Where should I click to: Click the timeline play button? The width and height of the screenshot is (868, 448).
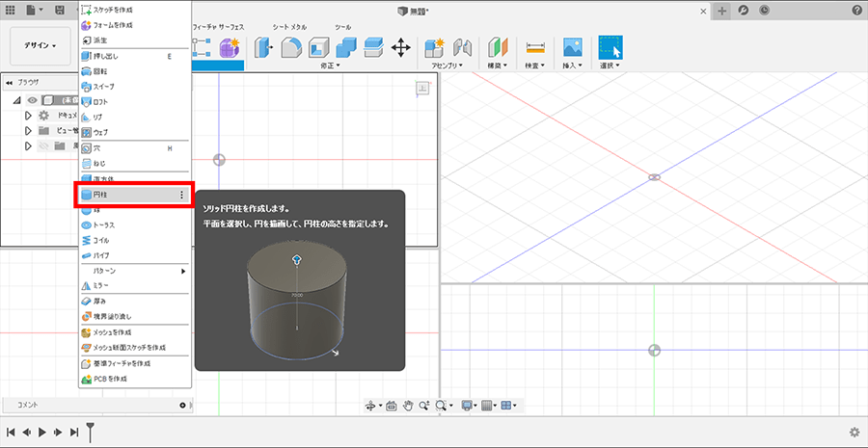click(42, 433)
